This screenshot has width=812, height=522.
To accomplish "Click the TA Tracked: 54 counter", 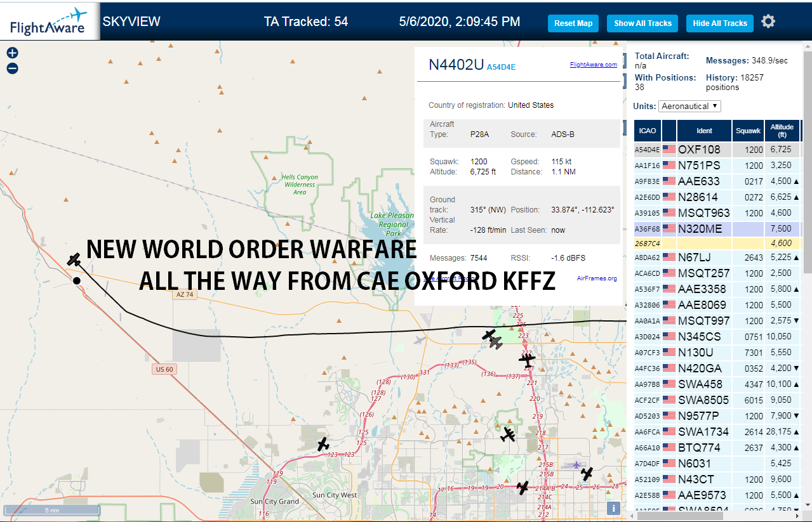I will click(x=306, y=22).
